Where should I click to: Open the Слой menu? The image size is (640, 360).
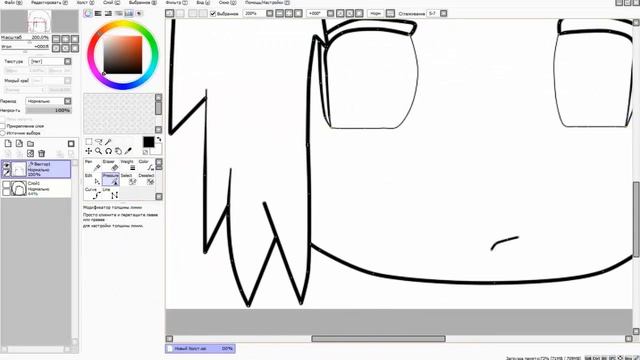[111, 2]
